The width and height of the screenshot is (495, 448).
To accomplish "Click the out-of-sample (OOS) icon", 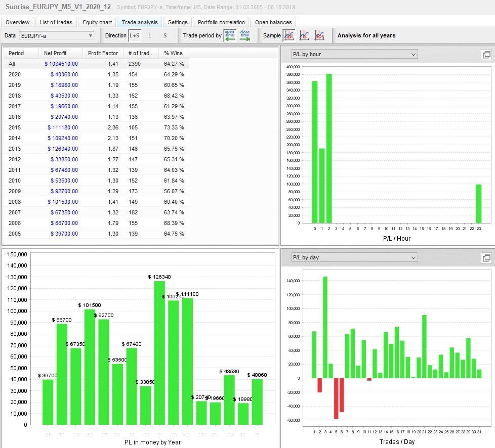I will coord(319,35).
